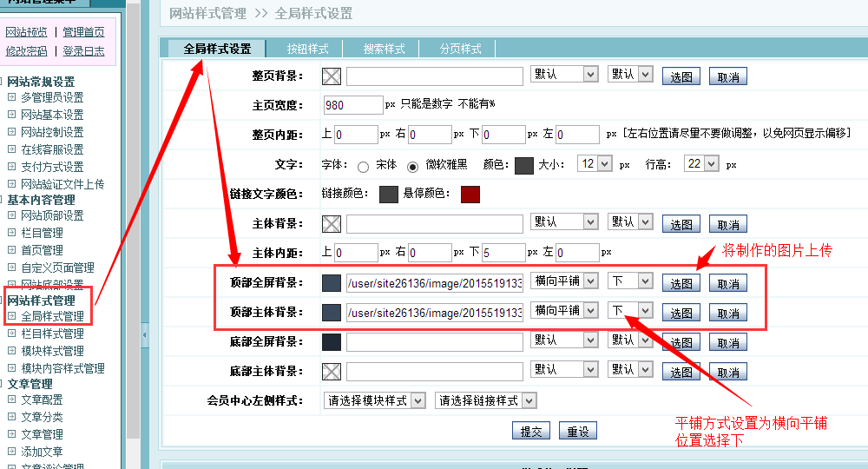This screenshot has height=469, width=868.
Task: Click the thumbnail icon for 顶部全屏背景
Action: (x=332, y=283)
